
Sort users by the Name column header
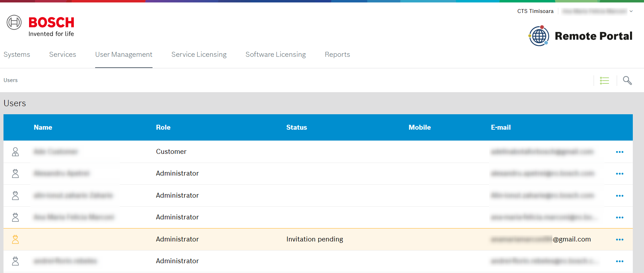click(x=43, y=128)
